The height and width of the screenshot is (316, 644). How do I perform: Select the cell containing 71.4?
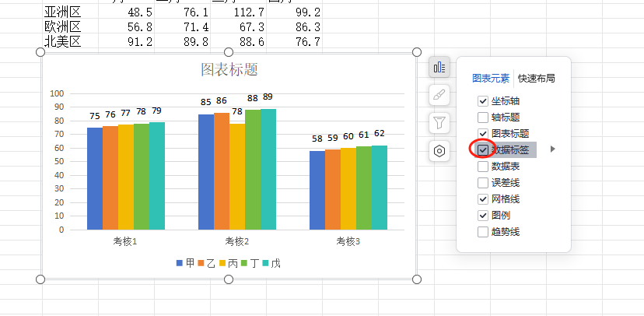coord(182,26)
